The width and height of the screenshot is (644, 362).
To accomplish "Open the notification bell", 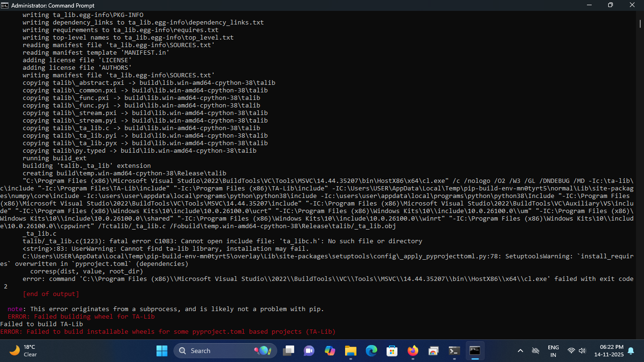I will pyautogui.click(x=631, y=351).
